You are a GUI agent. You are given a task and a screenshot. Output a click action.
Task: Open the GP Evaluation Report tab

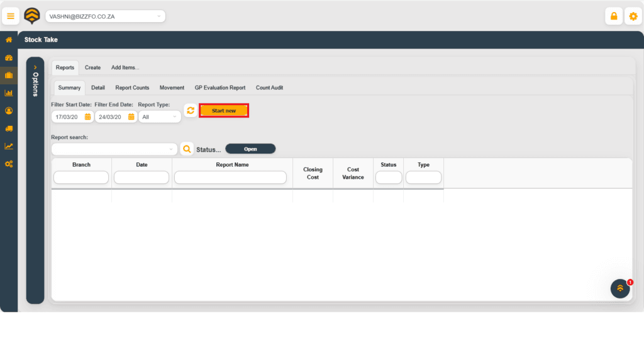220,88
